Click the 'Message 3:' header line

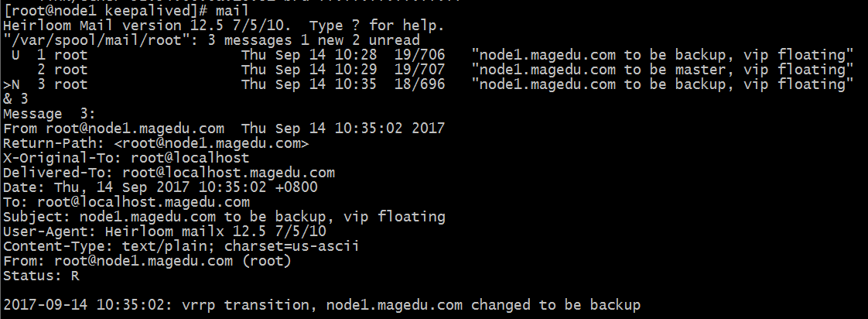(50, 114)
